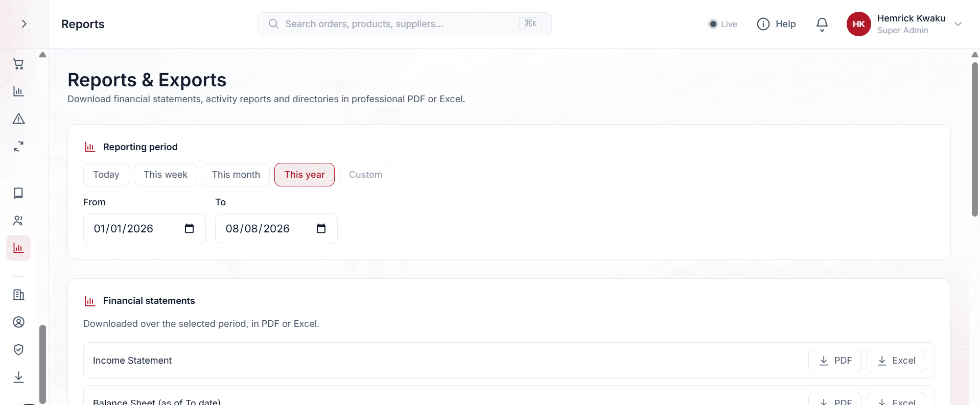Click the main page vertical scrollbar
This screenshot has width=980, height=405.
pyautogui.click(x=975, y=139)
